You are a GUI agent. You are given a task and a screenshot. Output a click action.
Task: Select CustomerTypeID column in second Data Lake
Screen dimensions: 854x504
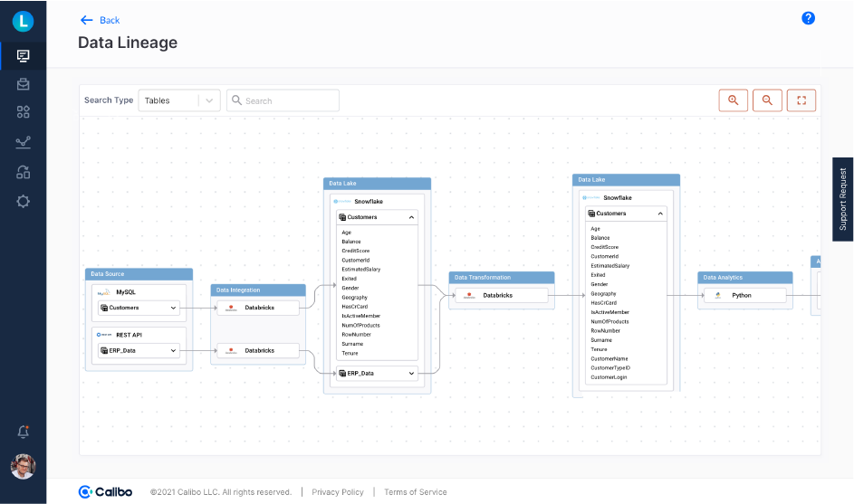(x=610, y=368)
